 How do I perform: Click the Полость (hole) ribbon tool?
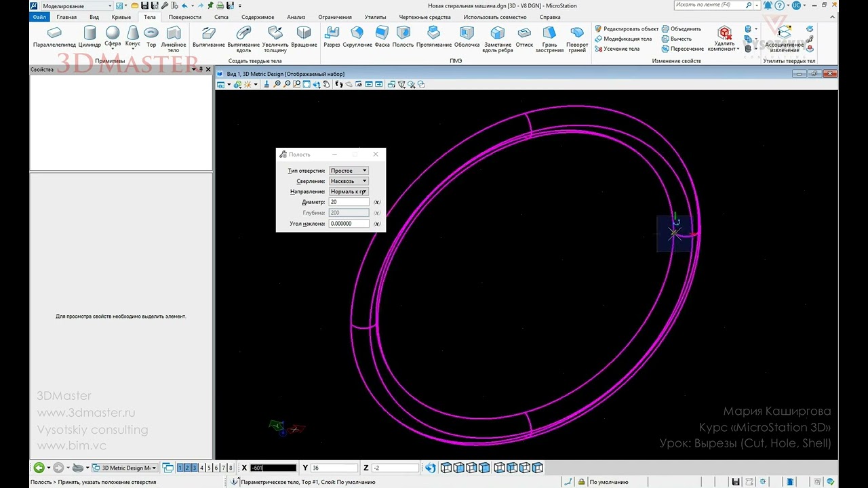(403, 37)
